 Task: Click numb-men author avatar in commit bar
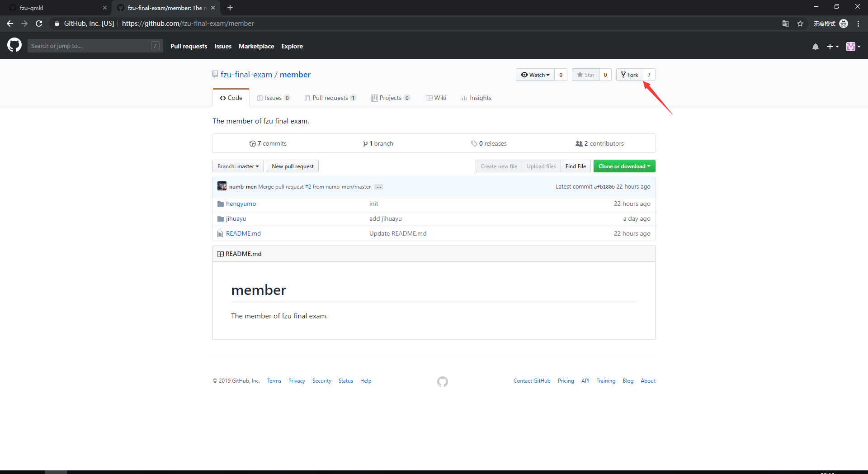(x=222, y=186)
